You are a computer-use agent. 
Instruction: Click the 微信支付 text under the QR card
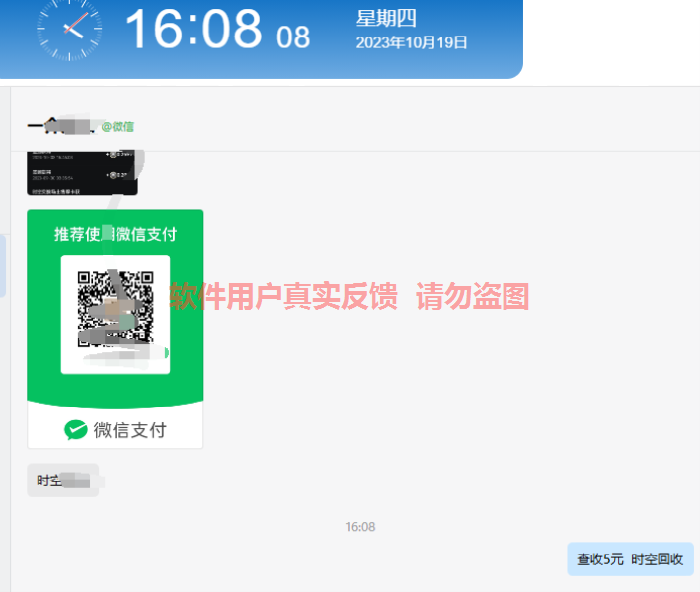(130, 430)
